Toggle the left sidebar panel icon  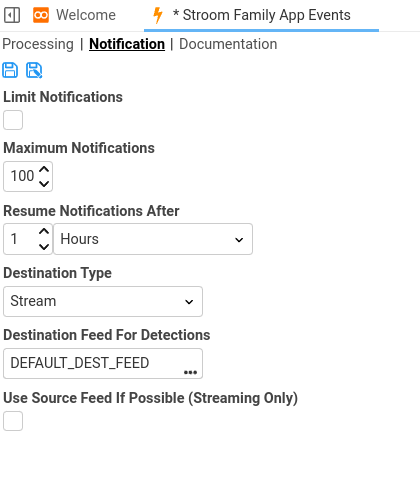point(12,15)
